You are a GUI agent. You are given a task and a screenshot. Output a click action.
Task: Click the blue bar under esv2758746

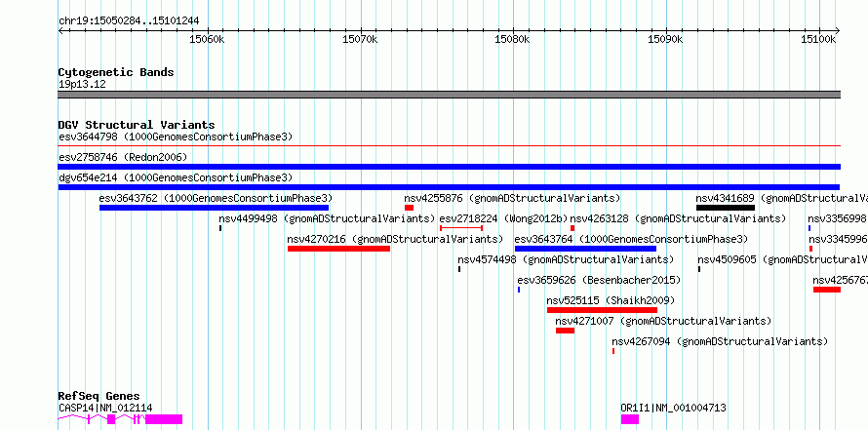449,167
